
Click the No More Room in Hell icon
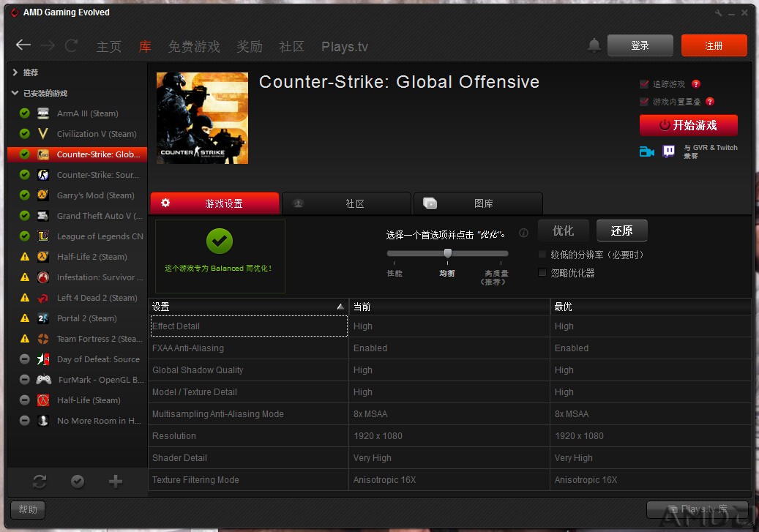tap(43, 421)
